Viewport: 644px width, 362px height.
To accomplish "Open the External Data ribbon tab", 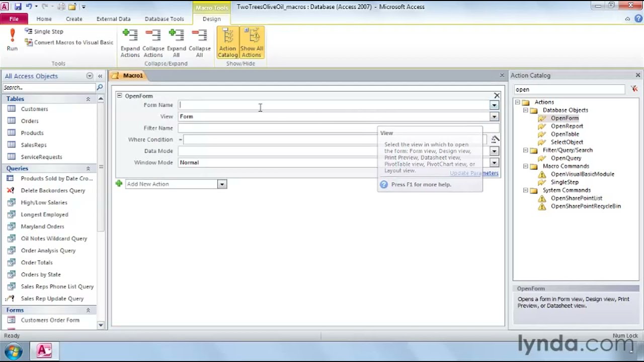I will [113, 19].
